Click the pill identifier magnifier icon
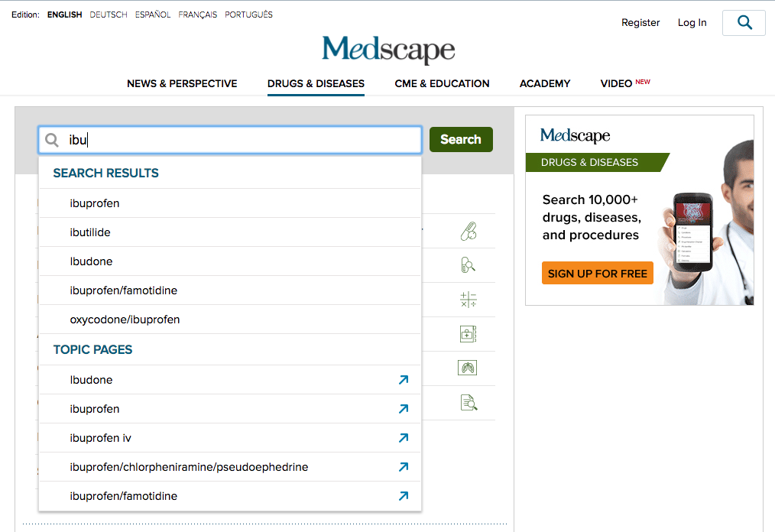Screen dimensions: 775x532 468,265
